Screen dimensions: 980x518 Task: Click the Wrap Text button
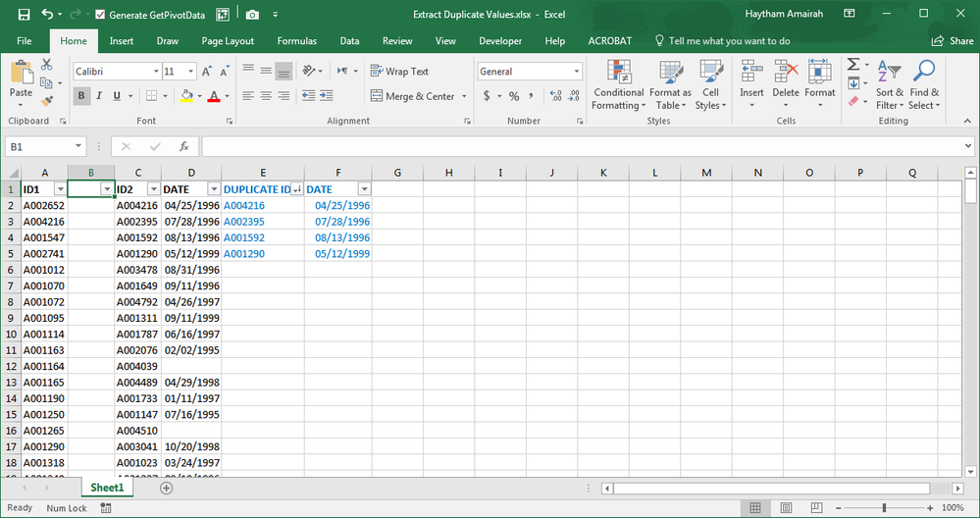(399, 72)
